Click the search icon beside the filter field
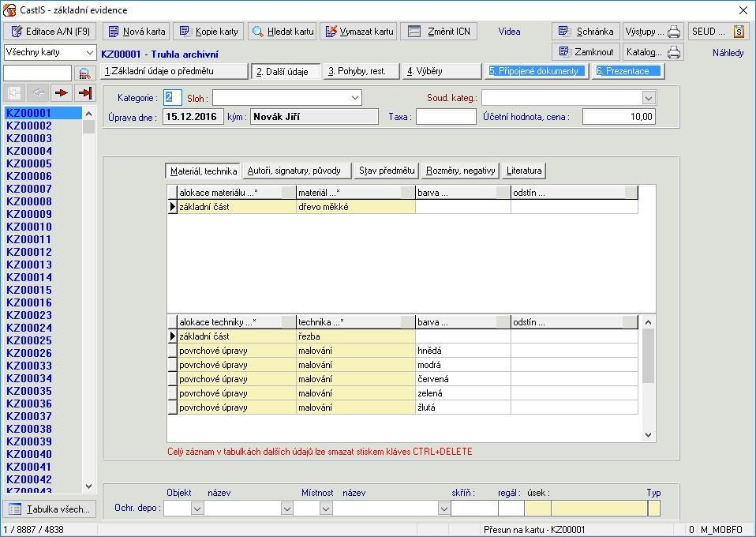Viewport: 756px width, 537px height. (x=85, y=73)
